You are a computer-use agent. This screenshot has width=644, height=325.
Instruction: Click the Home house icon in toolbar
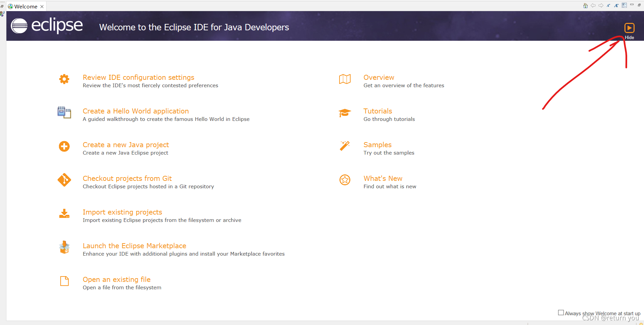[x=585, y=5]
